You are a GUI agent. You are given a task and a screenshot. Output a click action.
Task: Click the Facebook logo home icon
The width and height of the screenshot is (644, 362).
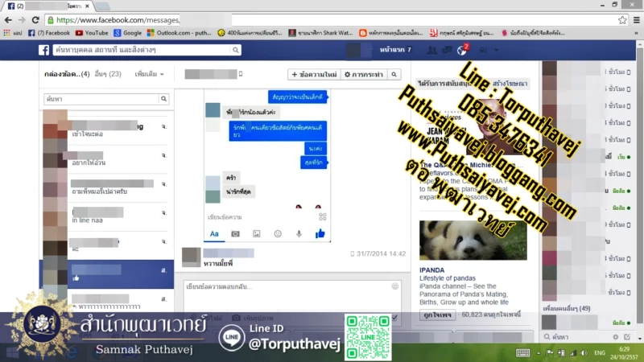44,50
